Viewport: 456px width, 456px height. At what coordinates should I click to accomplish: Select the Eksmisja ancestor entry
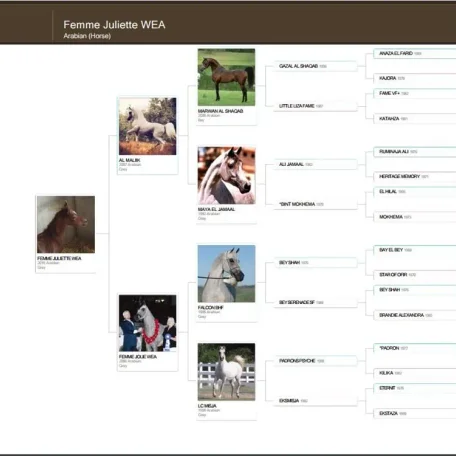315,401
